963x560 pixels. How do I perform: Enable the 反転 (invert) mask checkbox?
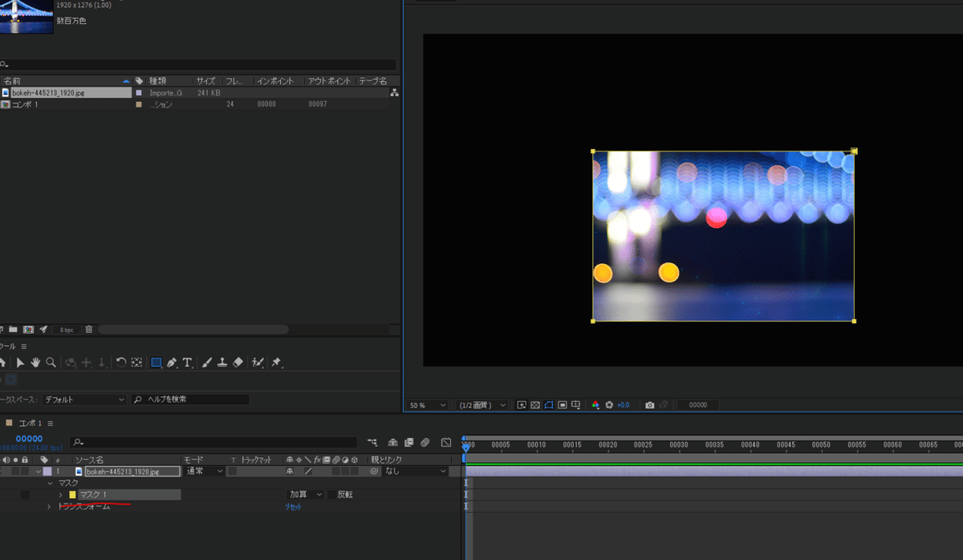[331, 495]
